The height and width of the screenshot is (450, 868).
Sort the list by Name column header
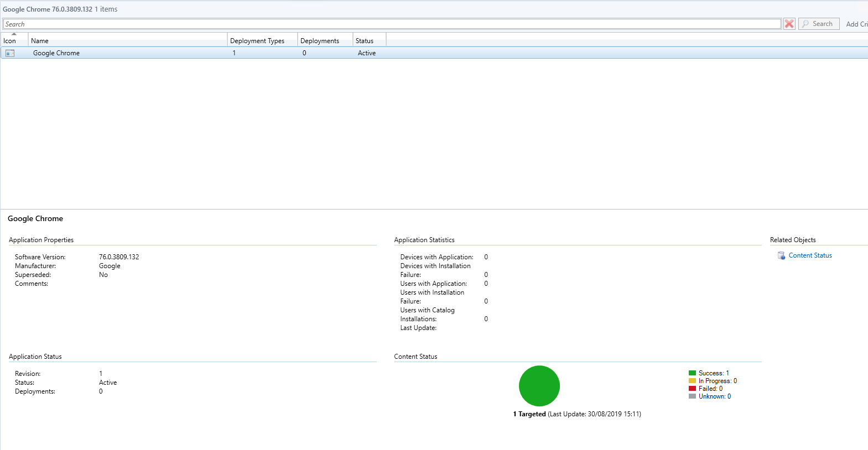pos(128,40)
